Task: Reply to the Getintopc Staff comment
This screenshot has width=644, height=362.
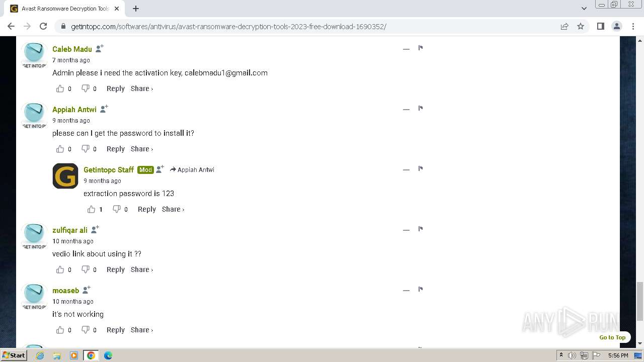Action: [147, 209]
